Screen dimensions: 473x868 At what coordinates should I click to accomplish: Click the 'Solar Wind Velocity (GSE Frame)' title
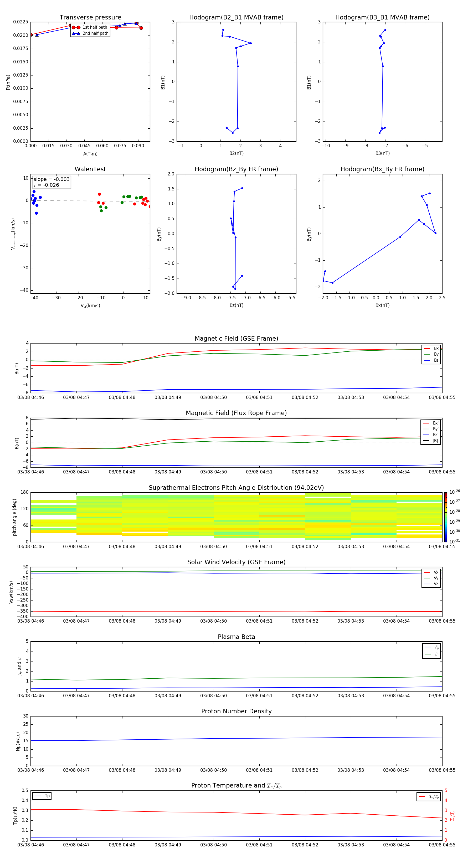pos(236,562)
